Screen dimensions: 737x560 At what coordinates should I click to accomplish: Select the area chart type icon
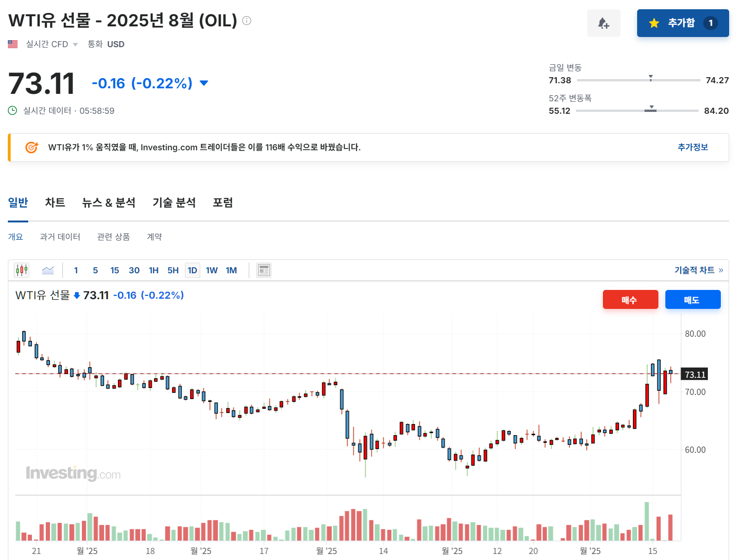click(x=48, y=270)
